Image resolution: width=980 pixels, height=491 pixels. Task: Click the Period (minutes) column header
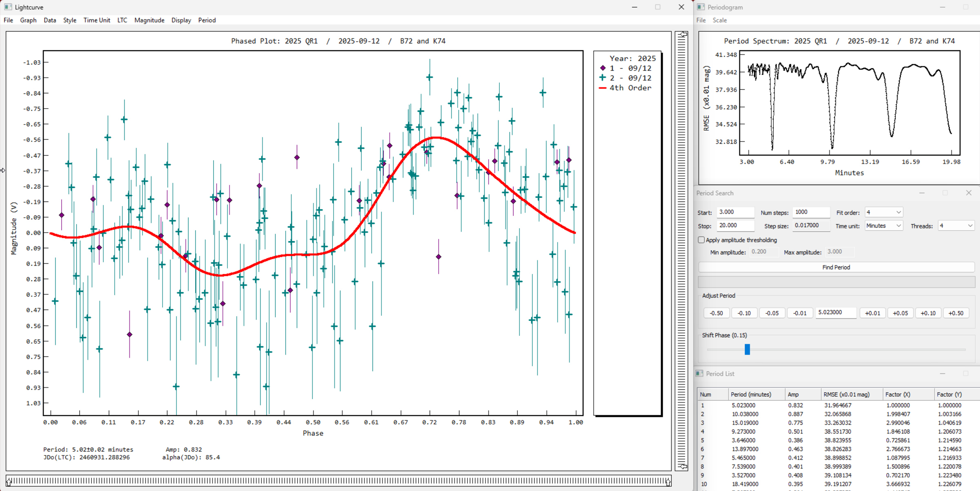point(757,394)
